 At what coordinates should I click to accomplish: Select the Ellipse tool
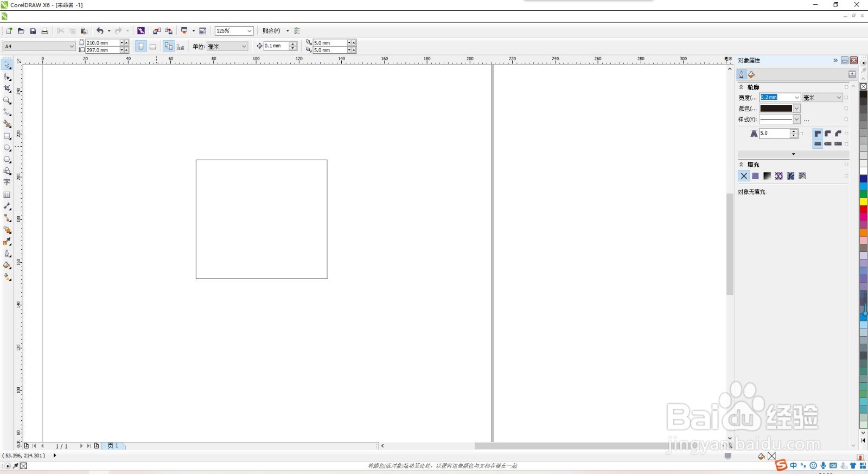click(x=7, y=148)
